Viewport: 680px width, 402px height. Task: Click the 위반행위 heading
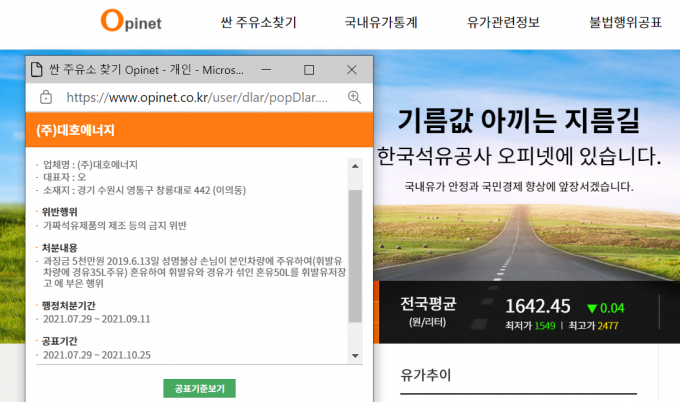click(x=59, y=212)
